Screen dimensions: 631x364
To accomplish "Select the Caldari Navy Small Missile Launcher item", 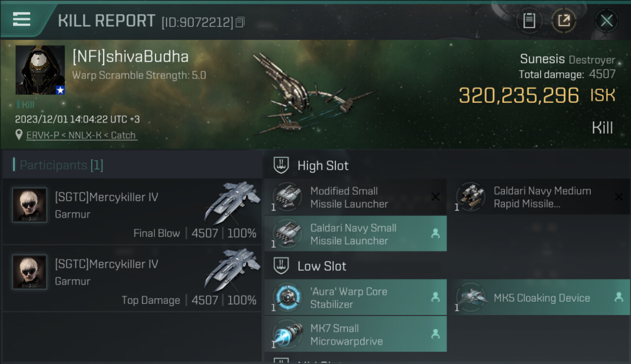I will 355,234.
